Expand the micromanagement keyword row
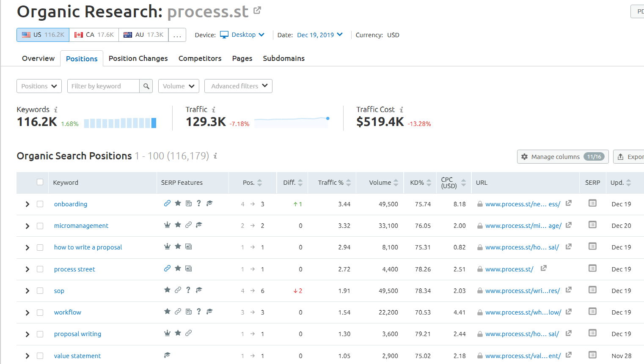644x364 pixels. pos(27,226)
